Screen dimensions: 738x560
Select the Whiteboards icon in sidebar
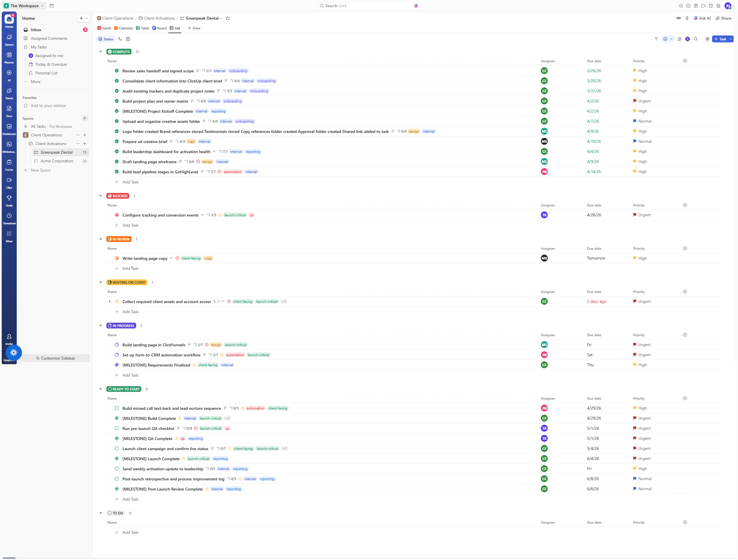pyautogui.click(x=9, y=146)
